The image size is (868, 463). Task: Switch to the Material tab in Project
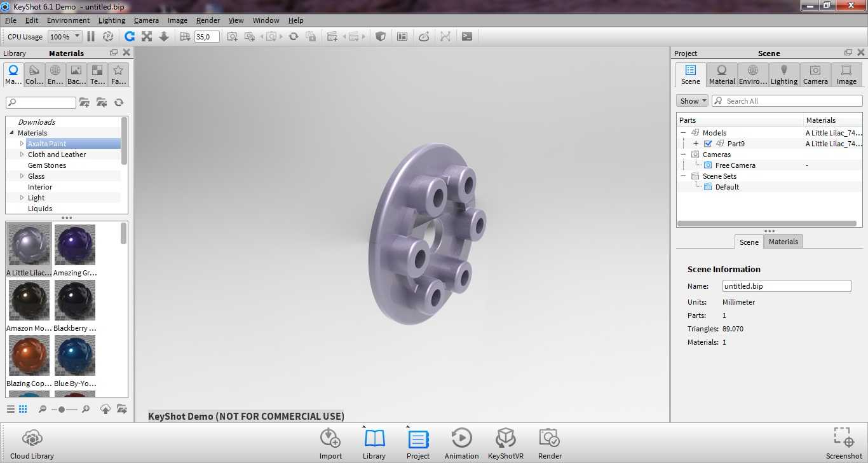[x=722, y=74]
